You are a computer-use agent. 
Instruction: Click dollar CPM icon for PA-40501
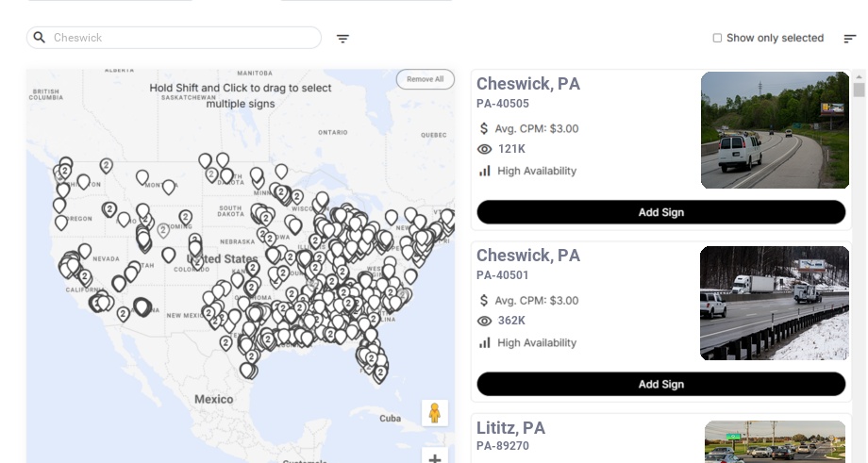(x=484, y=300)
